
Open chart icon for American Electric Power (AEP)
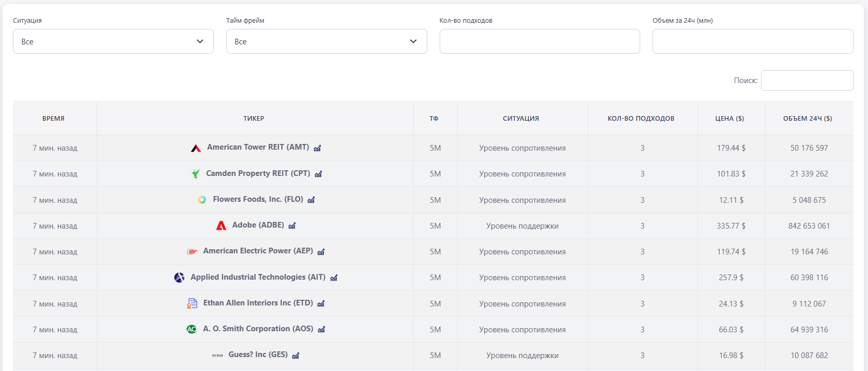click(321, 252)
